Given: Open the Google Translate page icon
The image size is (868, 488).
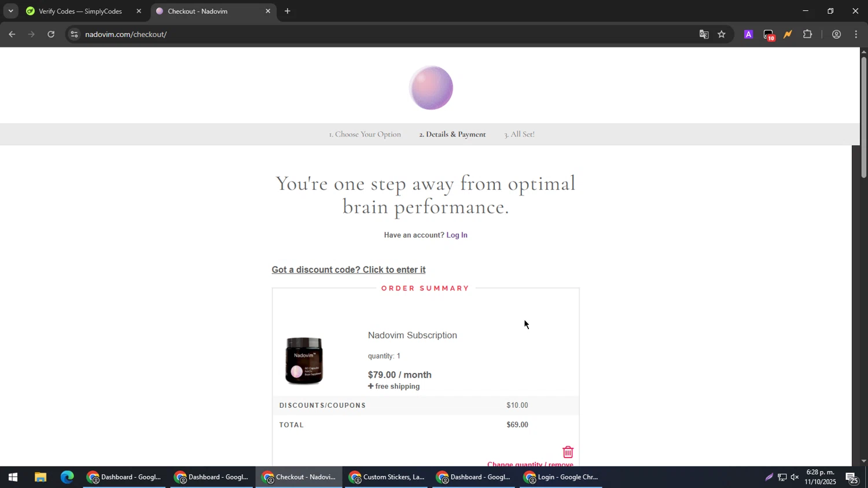Looking at the screenshot, I should 704,35.
